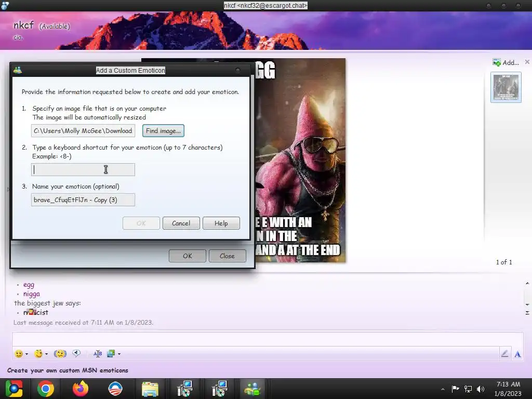Close the photo sharing panel with X
532x399 pixels.
[527, 62]
